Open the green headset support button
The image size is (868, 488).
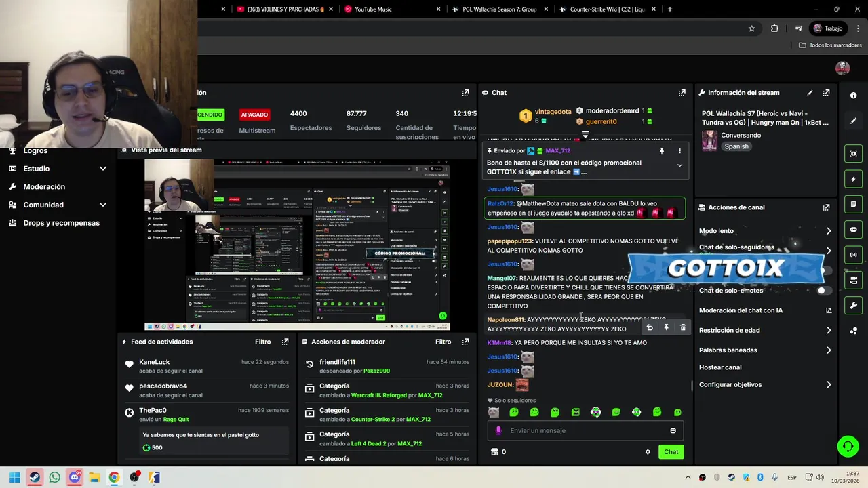tap(848, 446)
